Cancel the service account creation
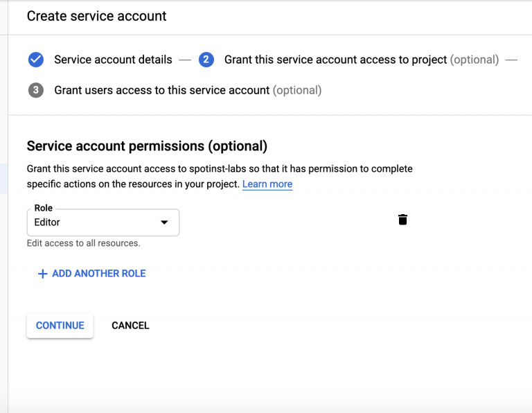Screen dimensions: 532x413 point(130,326)
